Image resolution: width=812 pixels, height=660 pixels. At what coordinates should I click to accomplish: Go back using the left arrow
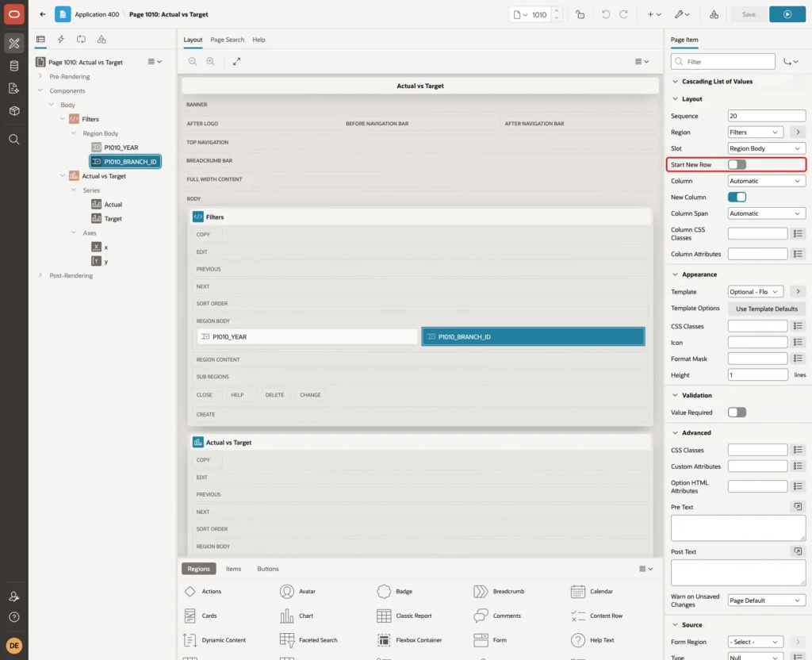43,14
